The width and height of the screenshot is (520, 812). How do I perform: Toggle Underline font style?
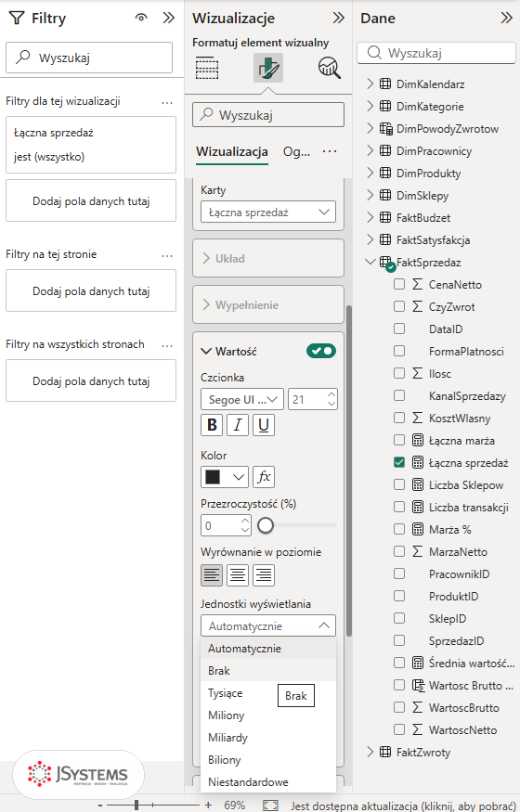pos(264,425)
